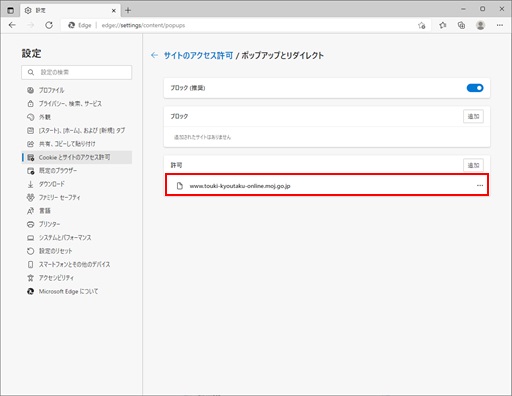Click 追加 button in 許可 section
The height and width of the screenshot is (396, 512).
coord(473,165)
